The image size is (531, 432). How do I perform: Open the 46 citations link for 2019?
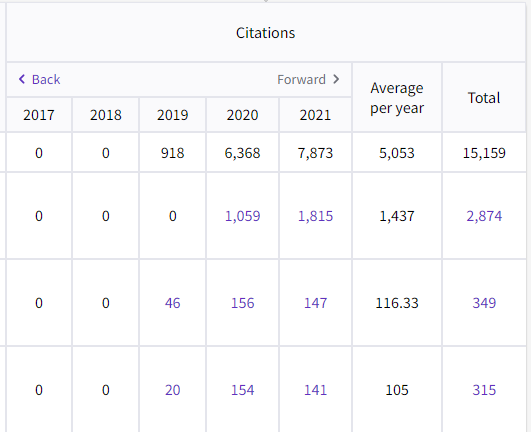tap(172, 303)
